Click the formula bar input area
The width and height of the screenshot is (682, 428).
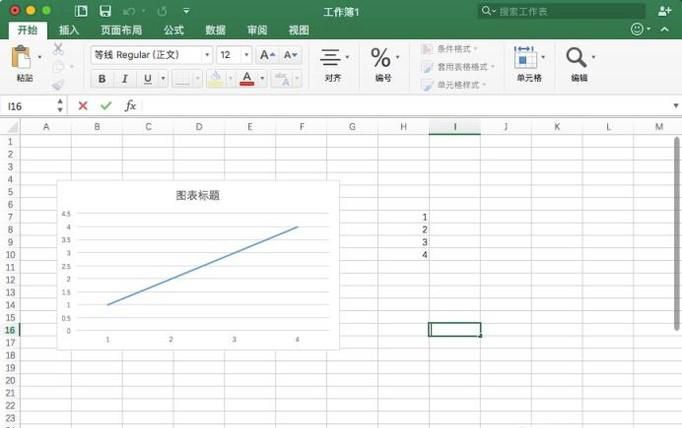pyautogui.click(x=405, y=106)
